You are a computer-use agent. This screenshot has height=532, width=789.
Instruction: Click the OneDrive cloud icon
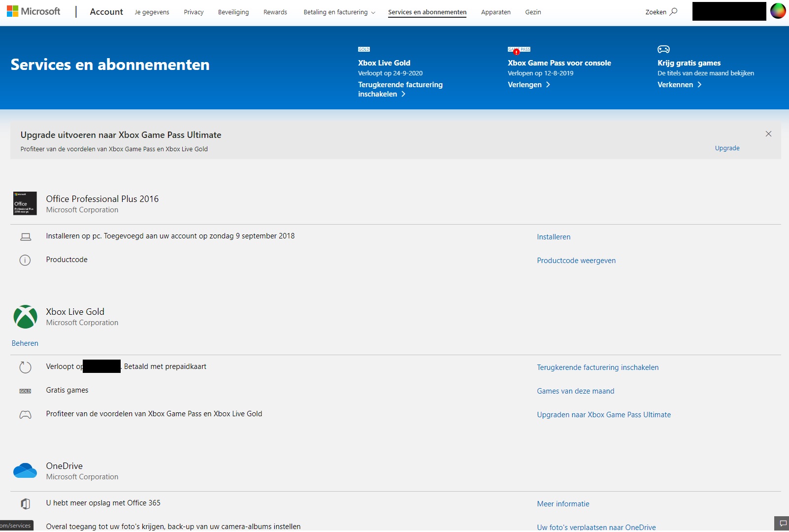coord(25,471)
